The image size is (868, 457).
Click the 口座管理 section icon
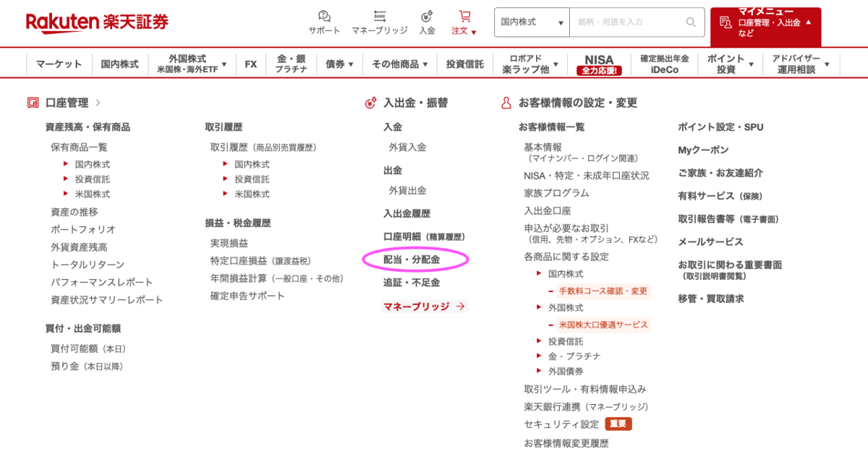coord(33,103)
